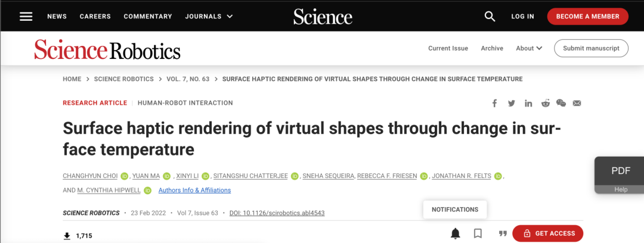
Task: Click the Submit manuscript button
Action: coord(591,48)
